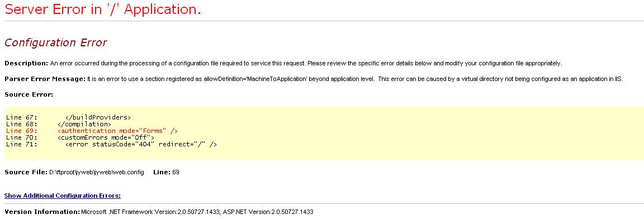Click the ASP.NET Version:2.0.50727.1433 text
This screenshot has height=219, width=644.
click(268, 212)
